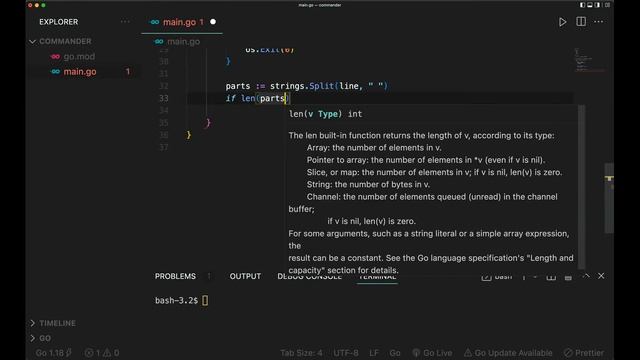This screenshot has height=360, width=640.
Task: Open the PROBLEMS panel tab
Action: point(175,276)
